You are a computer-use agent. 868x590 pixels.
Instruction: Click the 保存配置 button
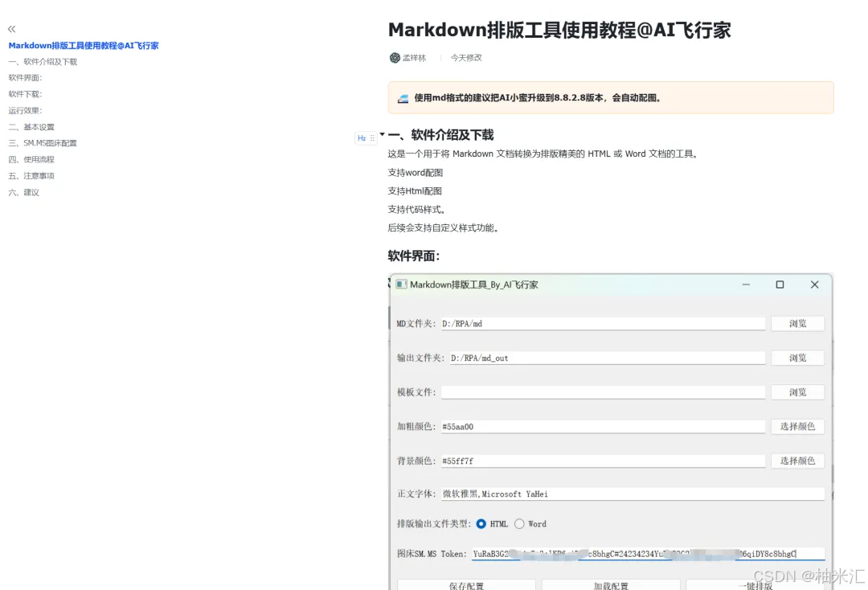click(x=466, y=585)
